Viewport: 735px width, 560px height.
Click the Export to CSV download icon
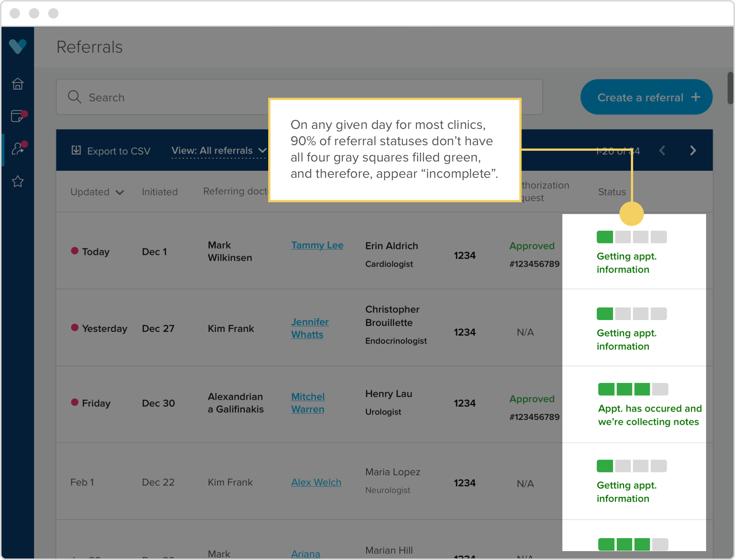click(76, 150)
